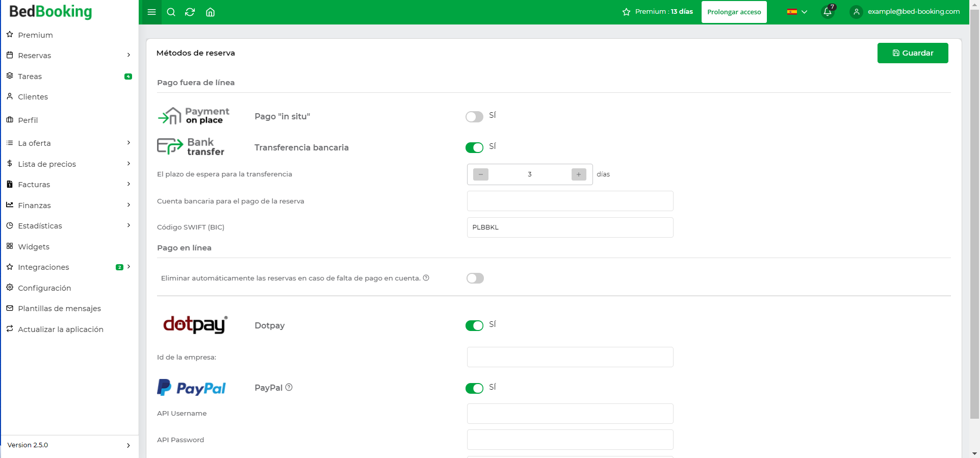This screenshot has height=458, width=980.
Task: Decrease transfer waiting days with minus
Action: [480, 174]
